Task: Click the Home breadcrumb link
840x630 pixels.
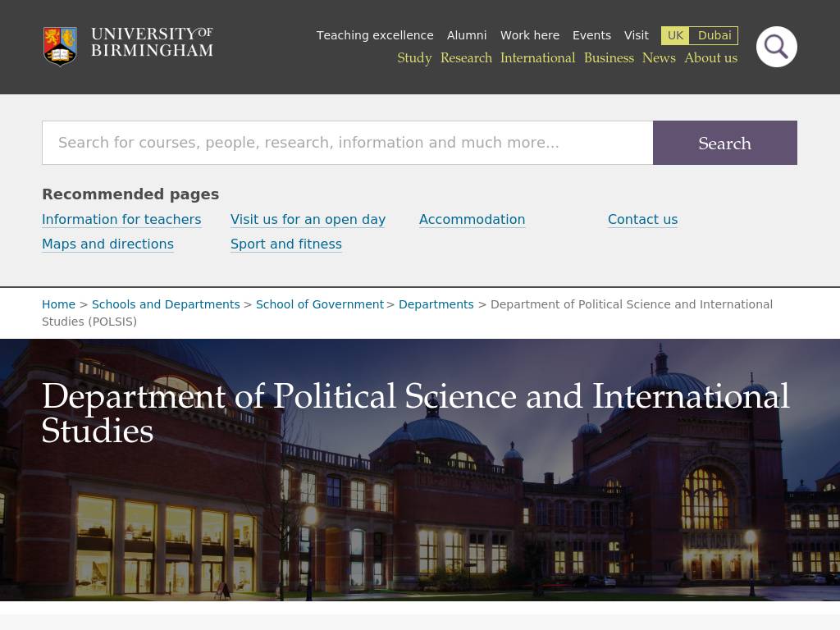Action: pos(58,304)
